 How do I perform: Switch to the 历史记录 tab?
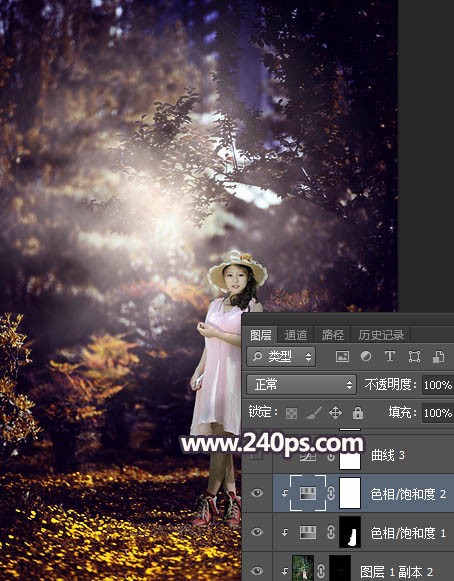381,335
